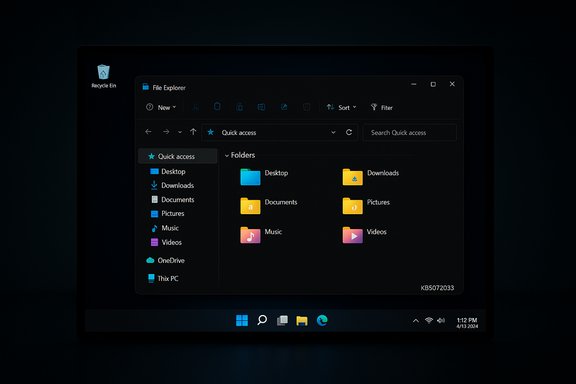Select Downloads in the sidebar
576x384 pixels.
[173, 186]
